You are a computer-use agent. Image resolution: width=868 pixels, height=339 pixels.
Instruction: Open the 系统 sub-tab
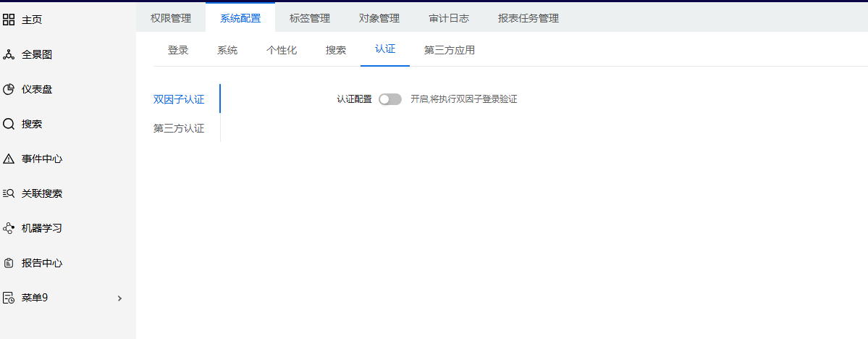(x=227, y=50)
